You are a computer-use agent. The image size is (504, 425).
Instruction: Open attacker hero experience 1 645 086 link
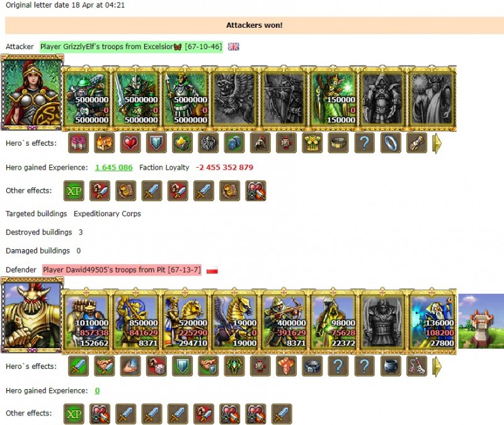click(x=114, y=168)
